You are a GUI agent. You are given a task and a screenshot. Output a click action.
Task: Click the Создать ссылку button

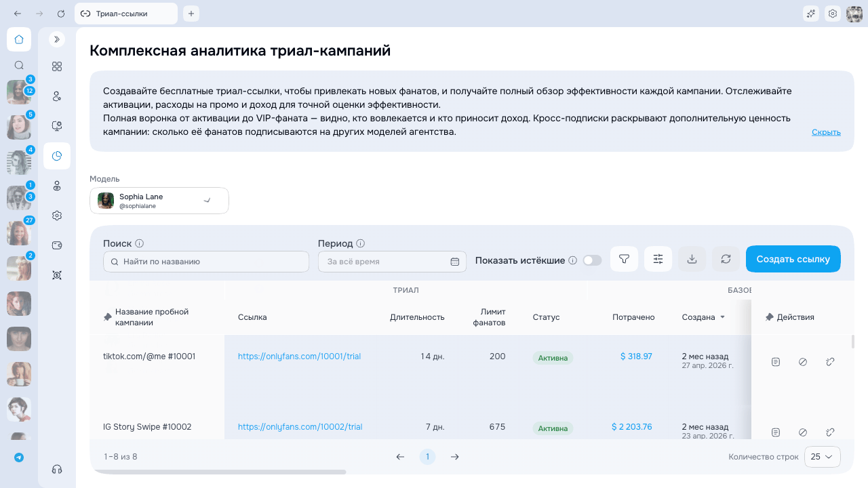[793, 259]
